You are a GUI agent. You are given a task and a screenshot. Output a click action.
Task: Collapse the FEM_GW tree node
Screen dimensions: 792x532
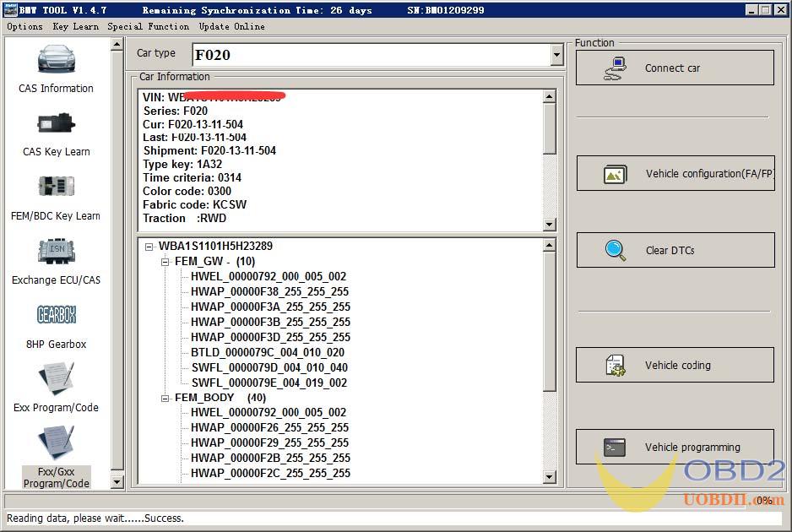(x=165, y=262)
